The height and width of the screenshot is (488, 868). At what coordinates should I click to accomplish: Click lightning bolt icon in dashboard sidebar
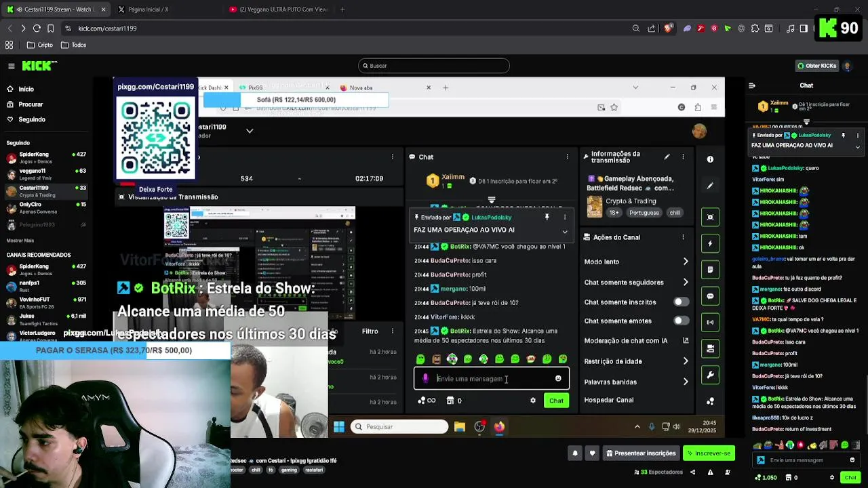710,243
